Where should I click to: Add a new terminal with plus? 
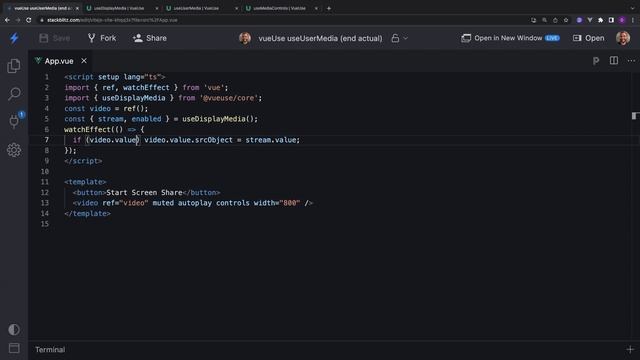630,349
